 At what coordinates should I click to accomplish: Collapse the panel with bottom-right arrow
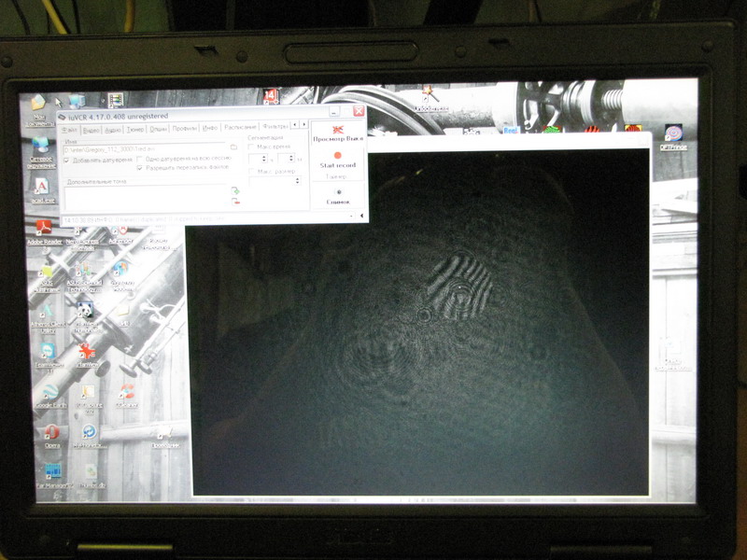tap(361, 217)
